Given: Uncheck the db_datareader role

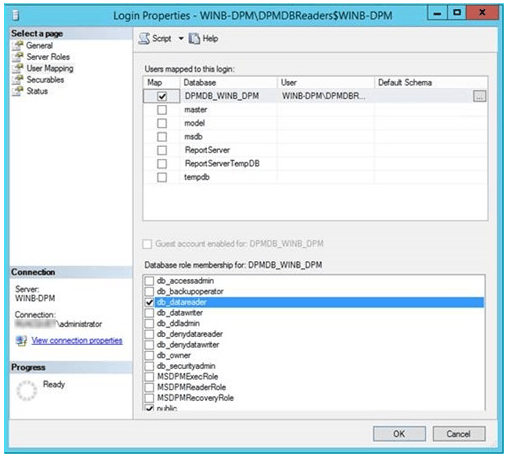Looking at the screenshot, I should 149,302.
